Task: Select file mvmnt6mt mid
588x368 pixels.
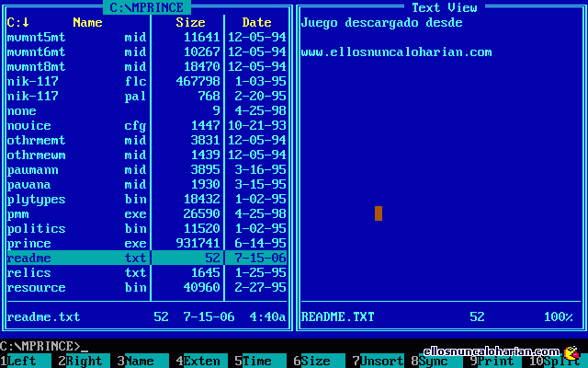Action: tap(147, 52)
